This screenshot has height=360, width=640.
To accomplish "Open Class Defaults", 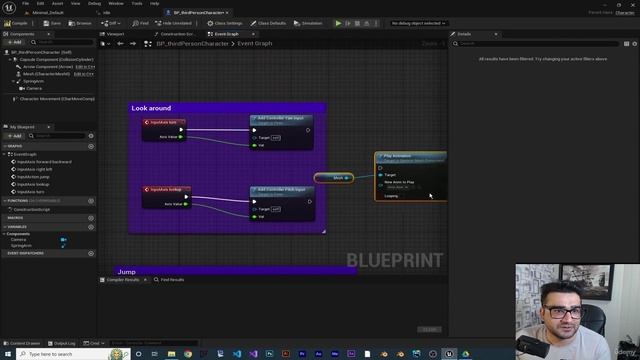I will point(268,23).
